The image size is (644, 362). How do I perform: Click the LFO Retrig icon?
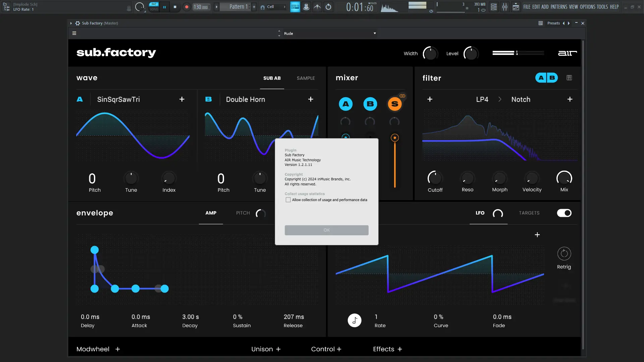click(564, 254)
